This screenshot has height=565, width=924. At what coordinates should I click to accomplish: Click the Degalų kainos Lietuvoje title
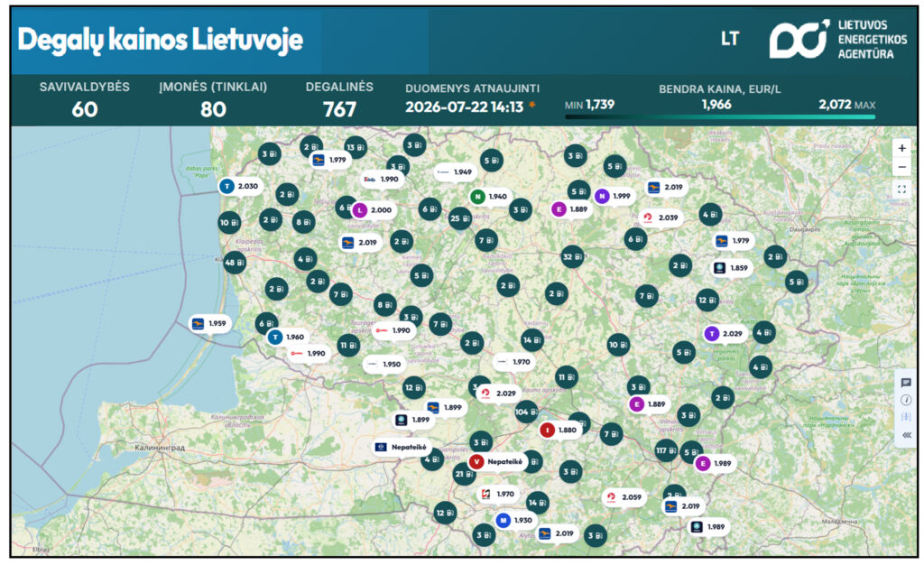[x=161, y=40]
